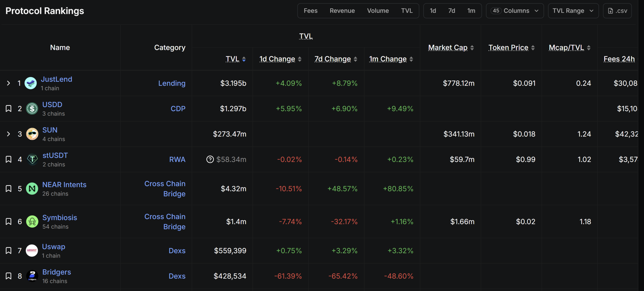644x291 pixels.
Task: Open the Lending category link
Action: tap(172, 83)
